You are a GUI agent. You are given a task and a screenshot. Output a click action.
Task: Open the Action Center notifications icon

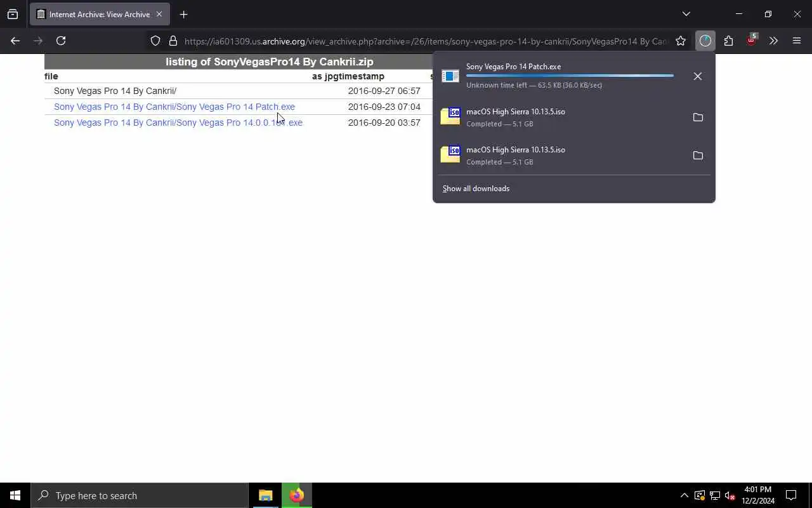pyautogui.click(x=791, y=495)
